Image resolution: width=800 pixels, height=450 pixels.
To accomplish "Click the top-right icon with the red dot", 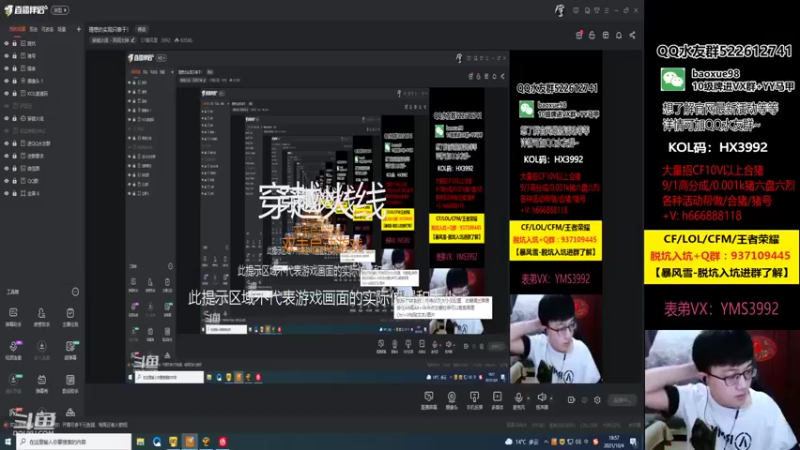I will click(x=579, y=35).
